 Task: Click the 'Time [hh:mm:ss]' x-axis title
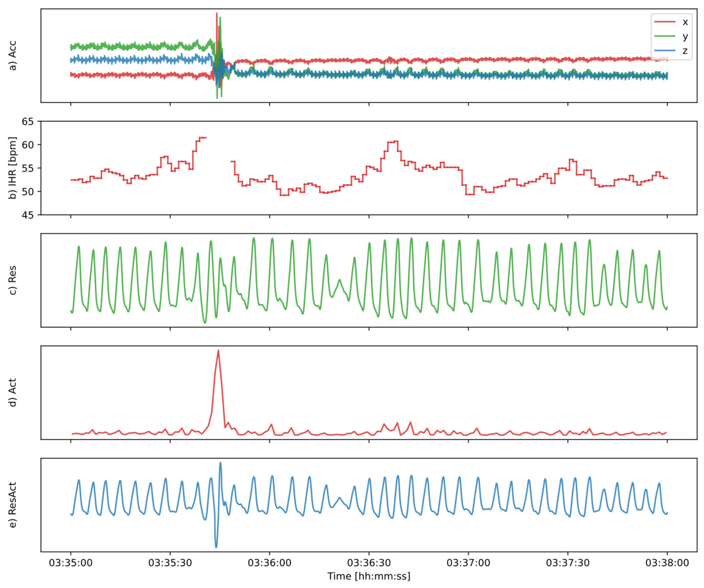pos(369,576)
